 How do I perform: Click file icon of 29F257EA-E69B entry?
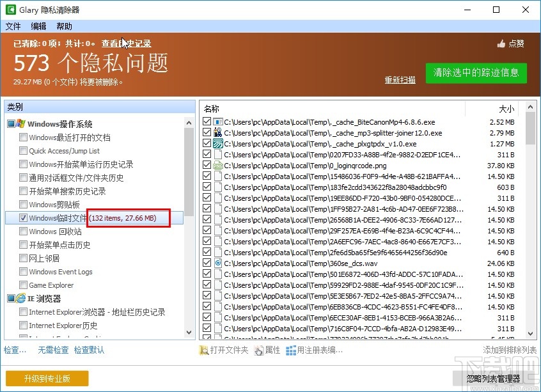(x=217, y=230)
